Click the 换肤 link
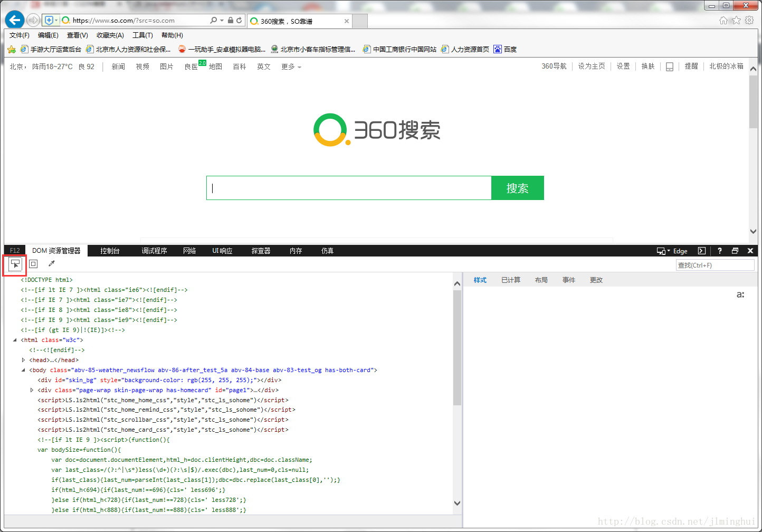Screen dimensions: 762x532 click(x=648, y=66)
